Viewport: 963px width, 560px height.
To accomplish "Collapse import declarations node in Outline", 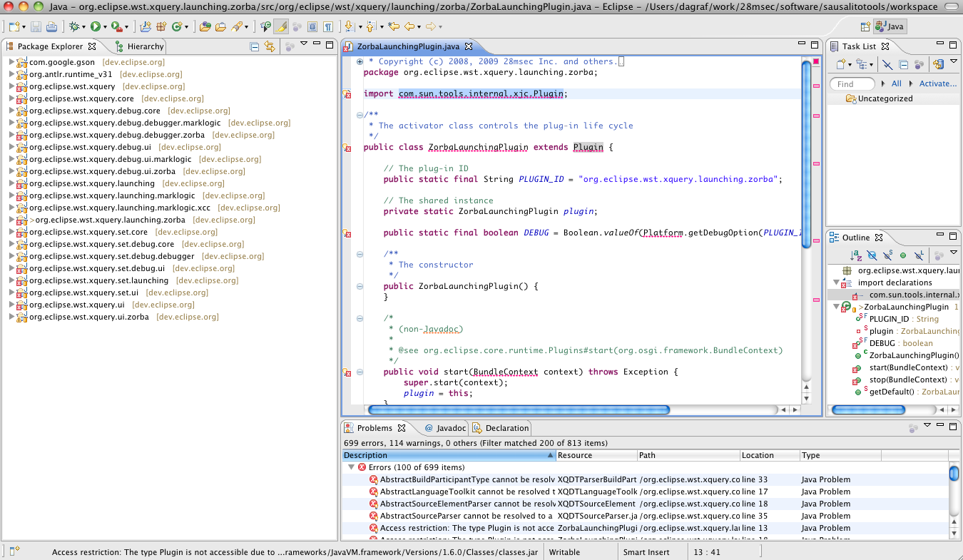I will coord(836,282).
